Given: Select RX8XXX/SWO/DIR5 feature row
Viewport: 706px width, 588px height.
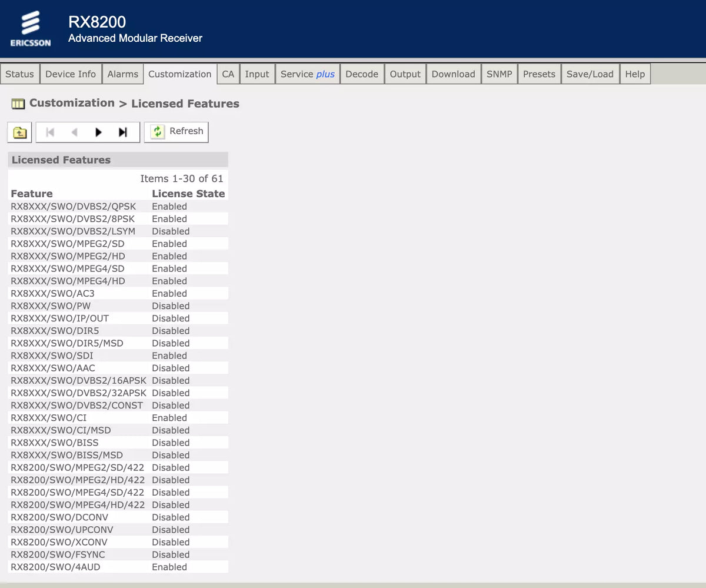Looking at the screenshot, I should (118, 331).
